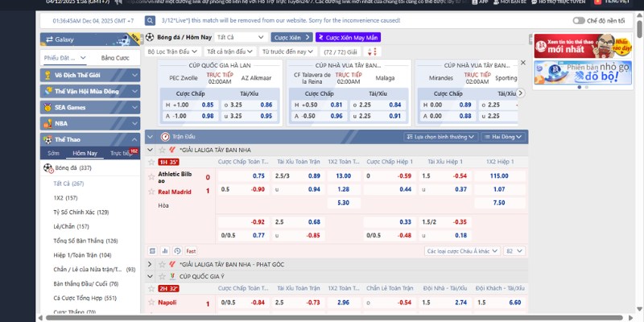644x322 pixels.
Task: Click the horizontal scrollbar at the bottom
Action: (x=336, y=317)
